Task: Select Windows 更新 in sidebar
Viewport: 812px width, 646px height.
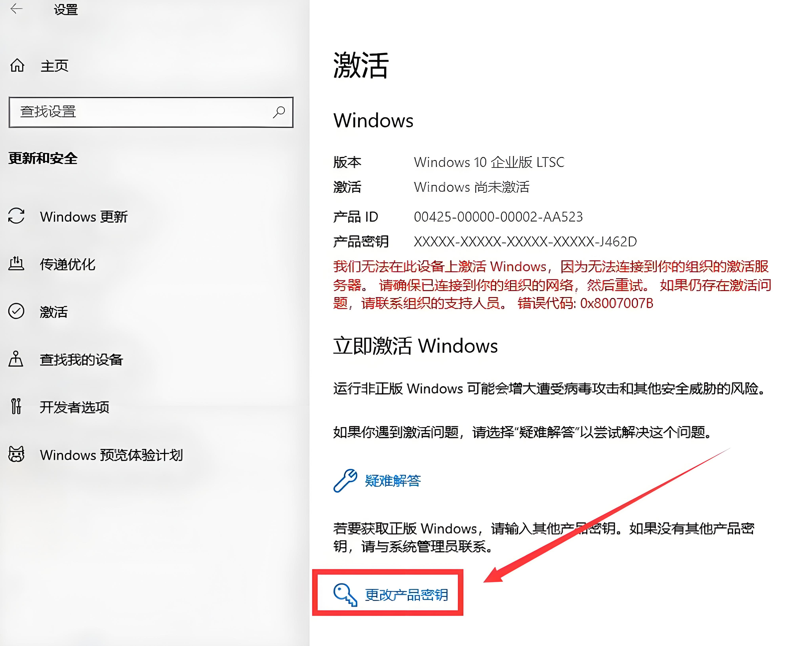Action: coord(84,217)
